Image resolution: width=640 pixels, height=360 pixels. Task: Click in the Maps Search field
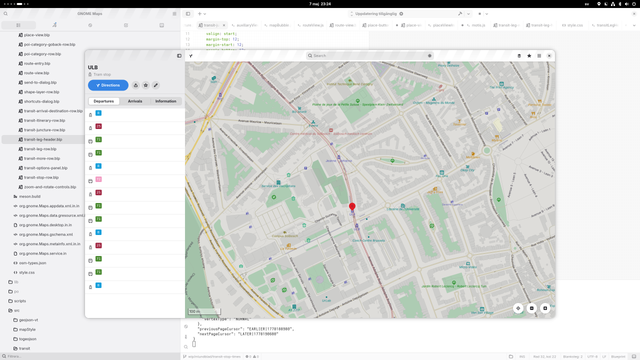pyautogui.click(x=369, y=56)
